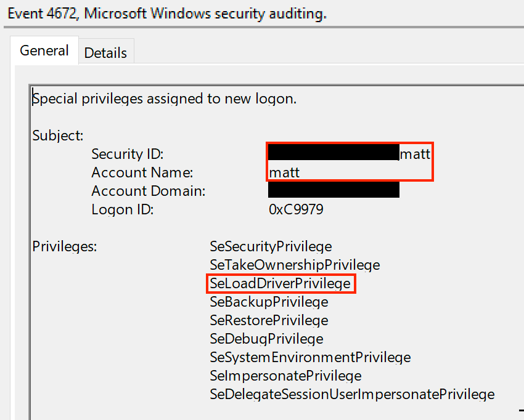Click the Subject heading text
Viewport: 524px width, 420px height.
pyautogui.click(x=58, y=136)
